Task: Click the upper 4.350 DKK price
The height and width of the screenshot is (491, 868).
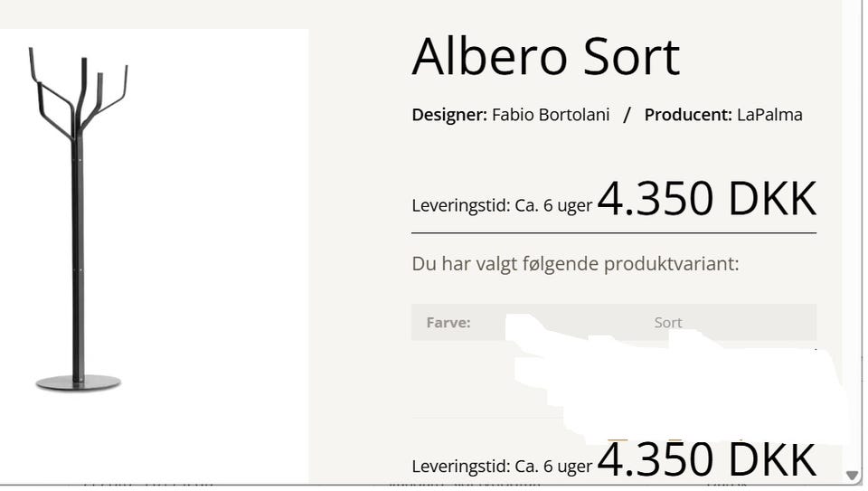Action: click(x=706, y=199)
